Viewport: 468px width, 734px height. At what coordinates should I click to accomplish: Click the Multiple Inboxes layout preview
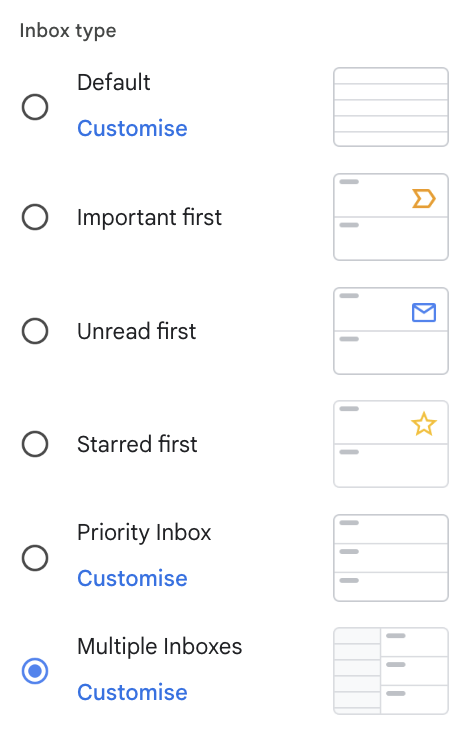point(391,671)
